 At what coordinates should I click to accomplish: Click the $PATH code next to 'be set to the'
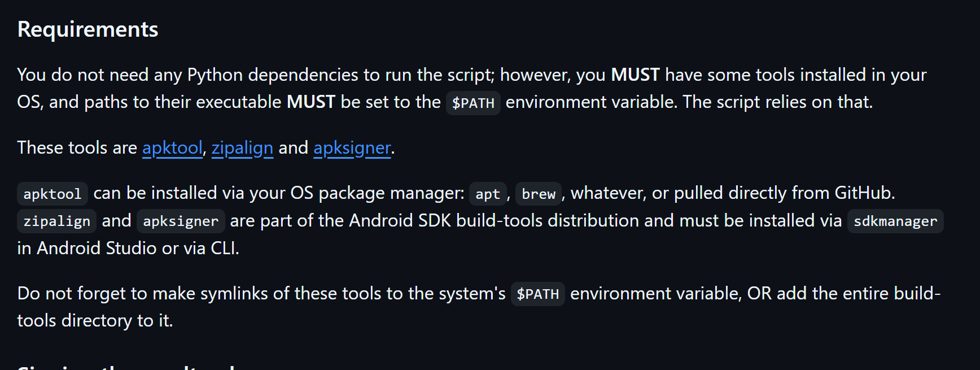coord(473,103)
